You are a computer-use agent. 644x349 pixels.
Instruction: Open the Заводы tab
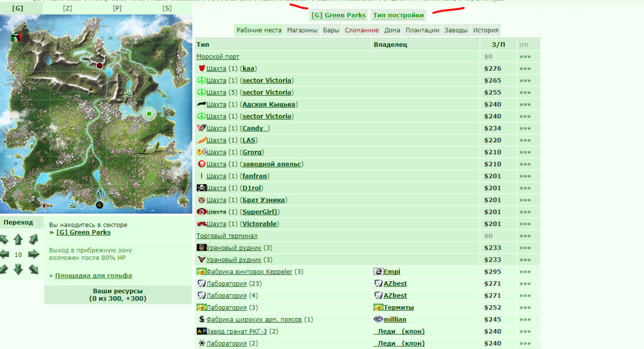tap(456, 30)
